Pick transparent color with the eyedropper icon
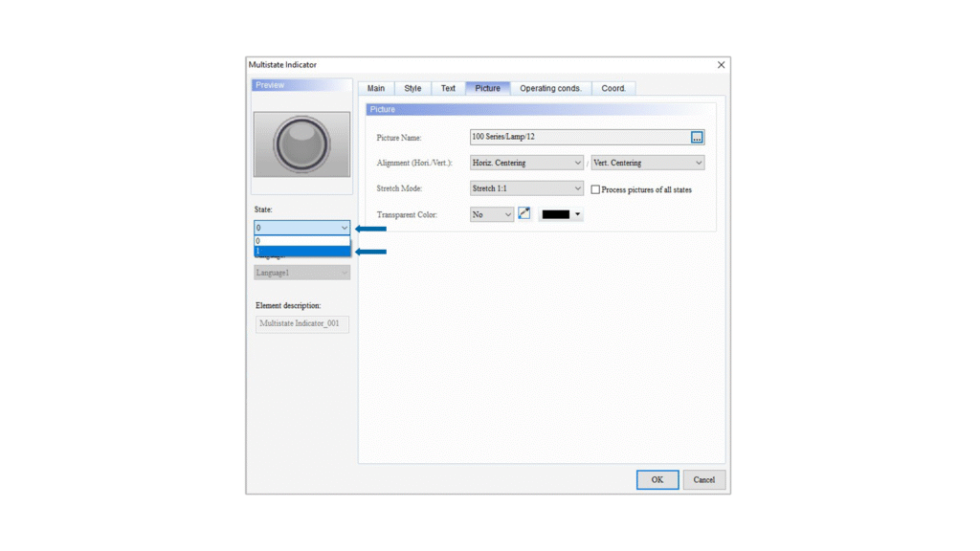 524,214
